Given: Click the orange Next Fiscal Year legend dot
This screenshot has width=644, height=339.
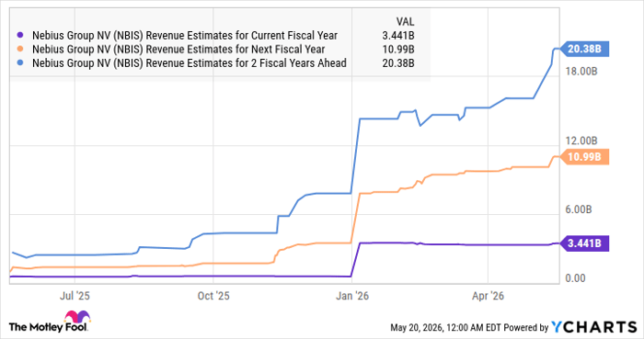Looking at the screenshot, I should point(20,50).
